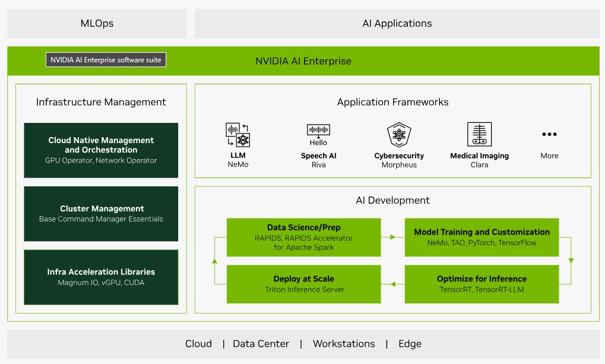Select Model Training and Customization
This screenshot has width=605, height=364.
(482, 236)
